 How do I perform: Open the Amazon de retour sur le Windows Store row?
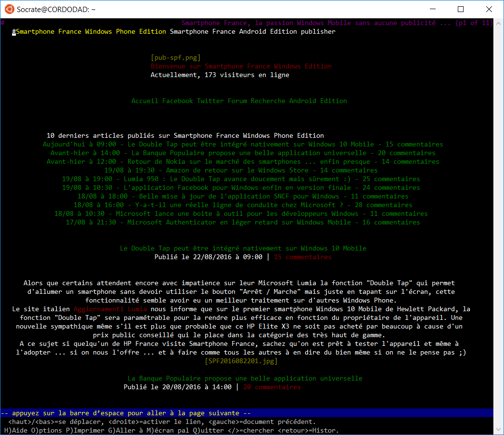pos(241,171)
